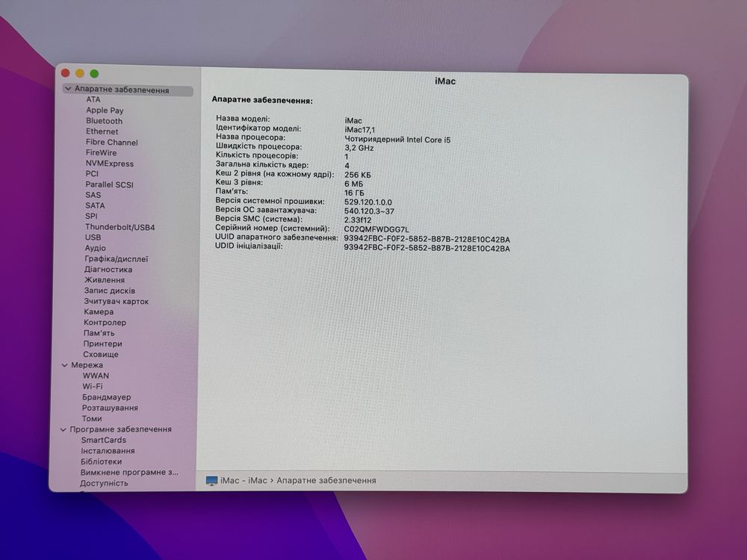
Task: Open the Bluetooth sidebar entry
Action: pos(105,121)
